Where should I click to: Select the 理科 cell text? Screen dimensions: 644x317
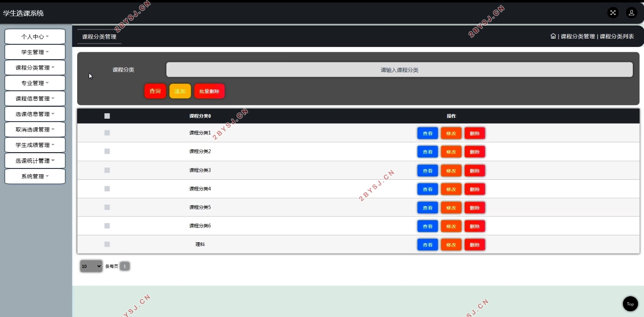(200, 244)
